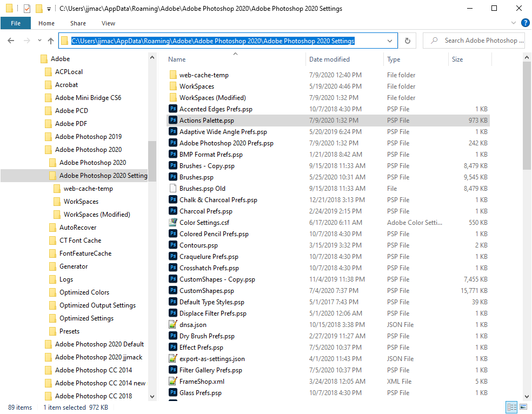Click the Glass Prefs.psp Photoshop file icon
This screenshot has height=414, width=532.
(x=173, y=392)
